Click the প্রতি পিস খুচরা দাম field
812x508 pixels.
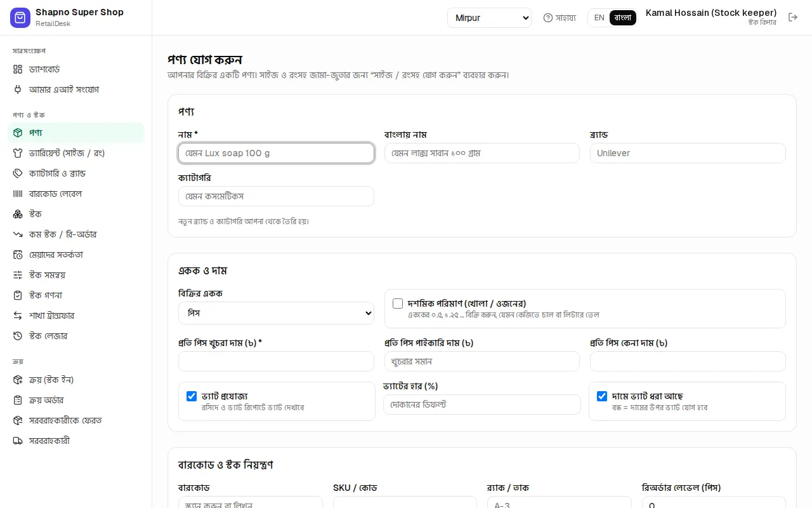click(276, 361)
